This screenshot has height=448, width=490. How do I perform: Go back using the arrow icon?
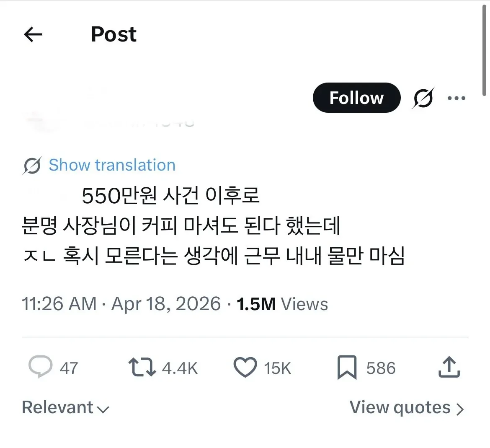tap(33, 34)
